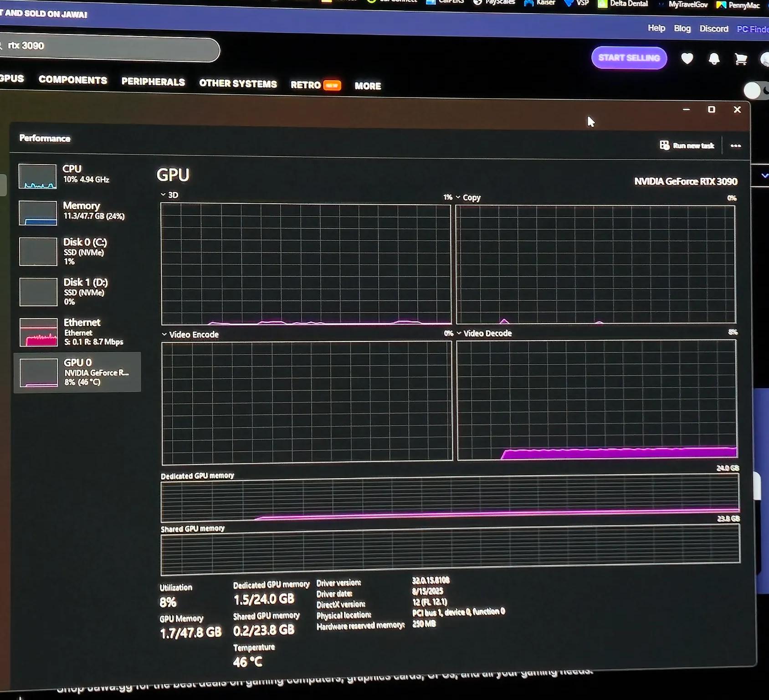
Task: Open RETRO menu on Jawa site
Action: 315,85
